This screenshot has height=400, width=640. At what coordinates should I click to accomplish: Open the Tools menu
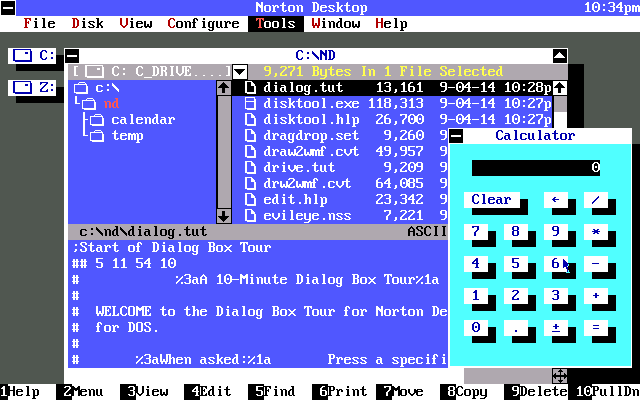276,24
